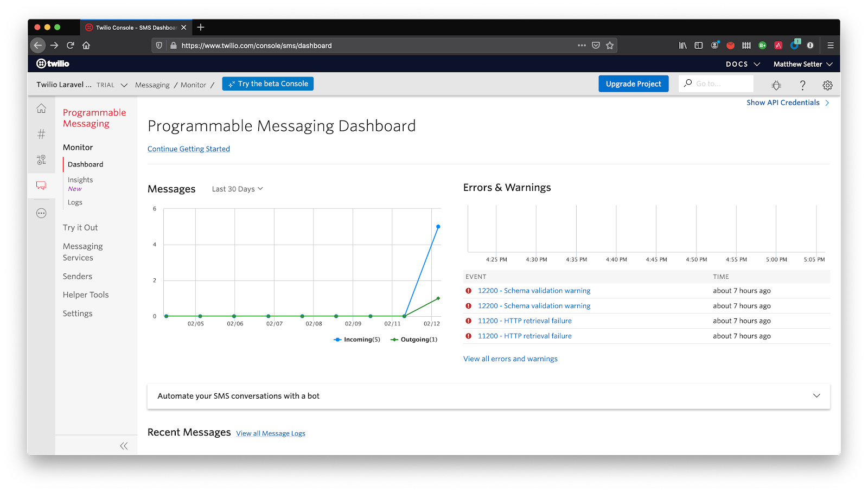Click the browser forward arrow
Viewport: 868px width, 492px height.
point(54,46)
